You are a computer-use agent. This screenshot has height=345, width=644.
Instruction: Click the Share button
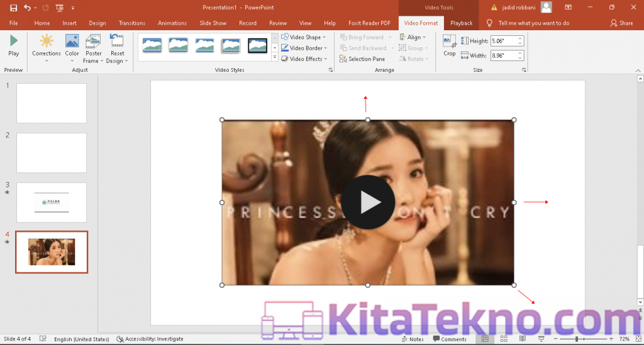[622, 23]
